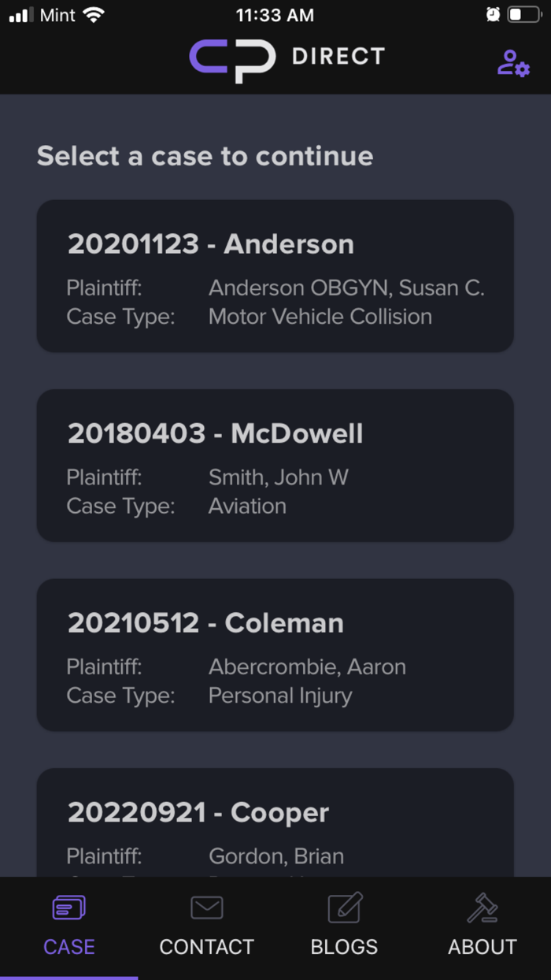Tap the alarm clock status icon
This screenshot has width=551, height=980.
493,15
